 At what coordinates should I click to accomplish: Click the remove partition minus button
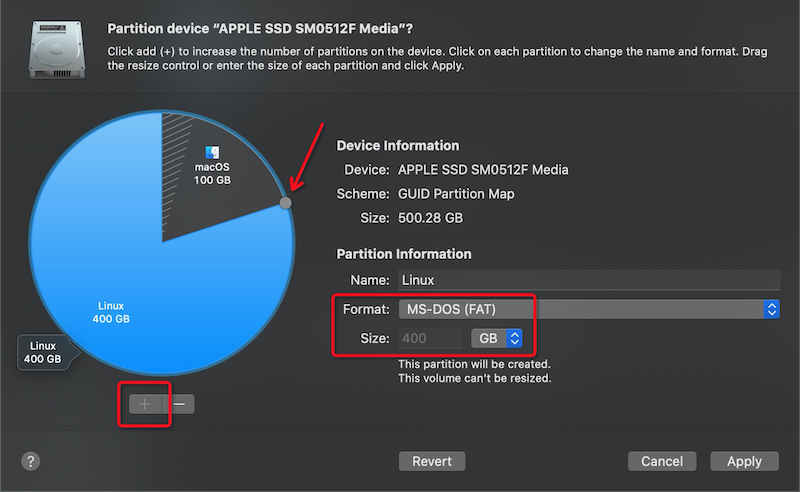[x=180, y=404]
